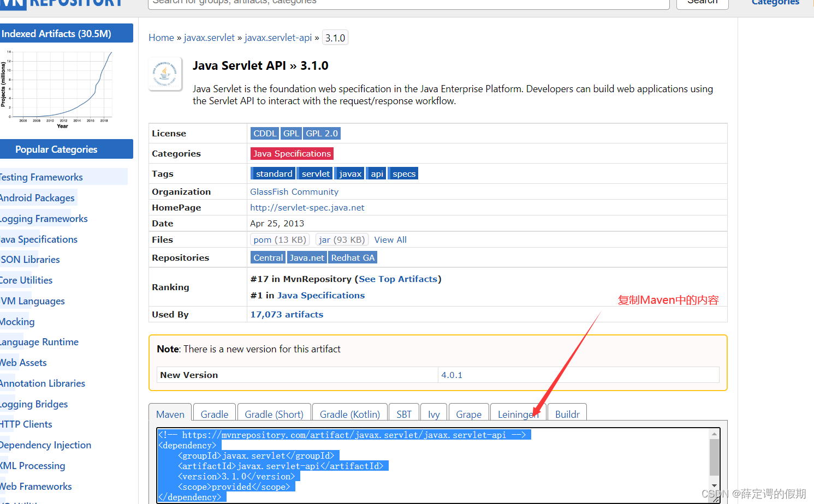Go to Home breadcrumb link
The width and height of the screenshot is (814, 504).
(x=161, y=38)
